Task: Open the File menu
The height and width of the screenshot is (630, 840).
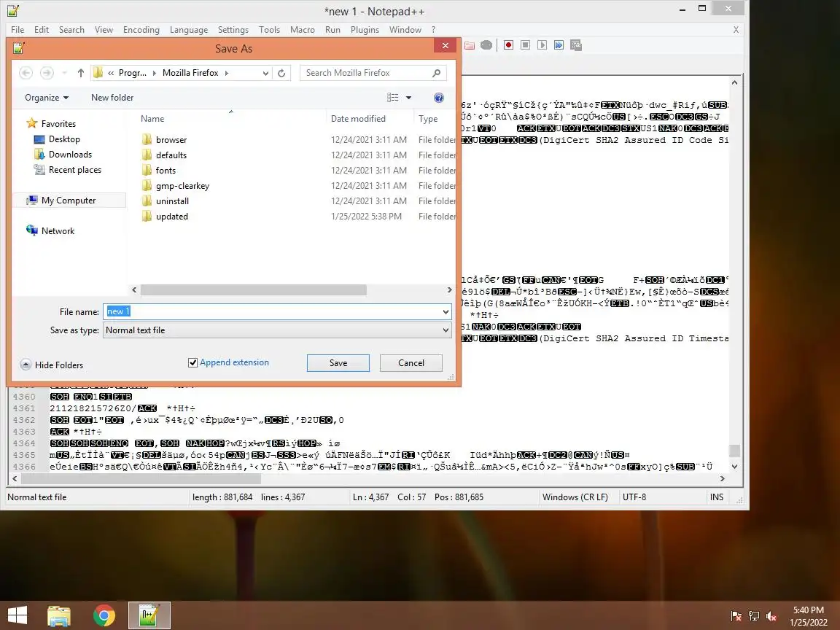Action: point(17,30)
